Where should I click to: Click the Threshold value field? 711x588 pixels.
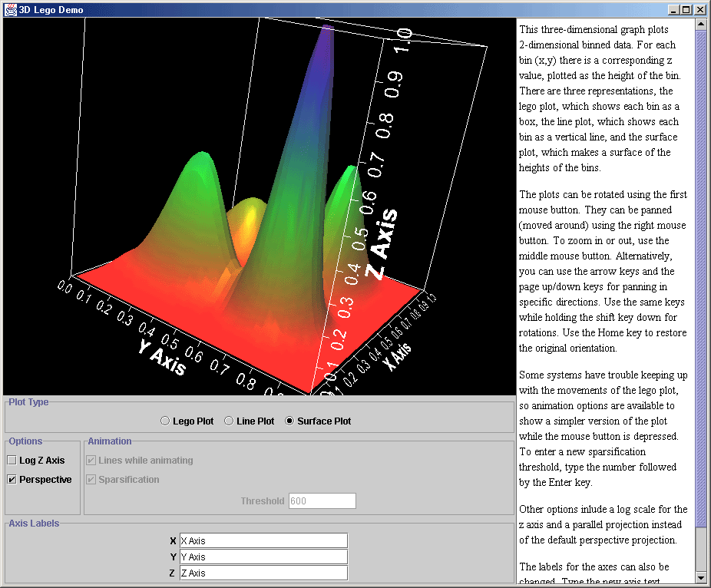(322, 500)
